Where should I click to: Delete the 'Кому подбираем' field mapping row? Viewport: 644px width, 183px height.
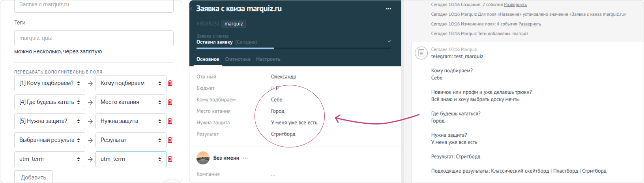tap(170, 83)
